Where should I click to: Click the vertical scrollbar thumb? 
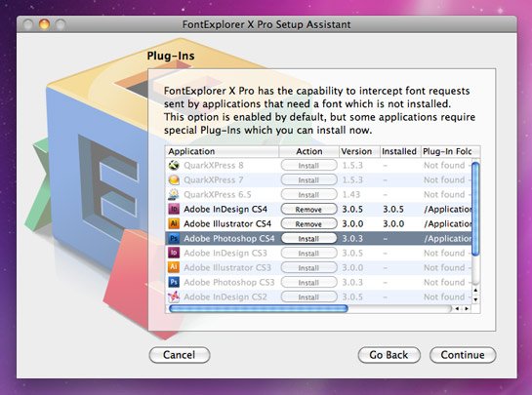tap(475, 209)
